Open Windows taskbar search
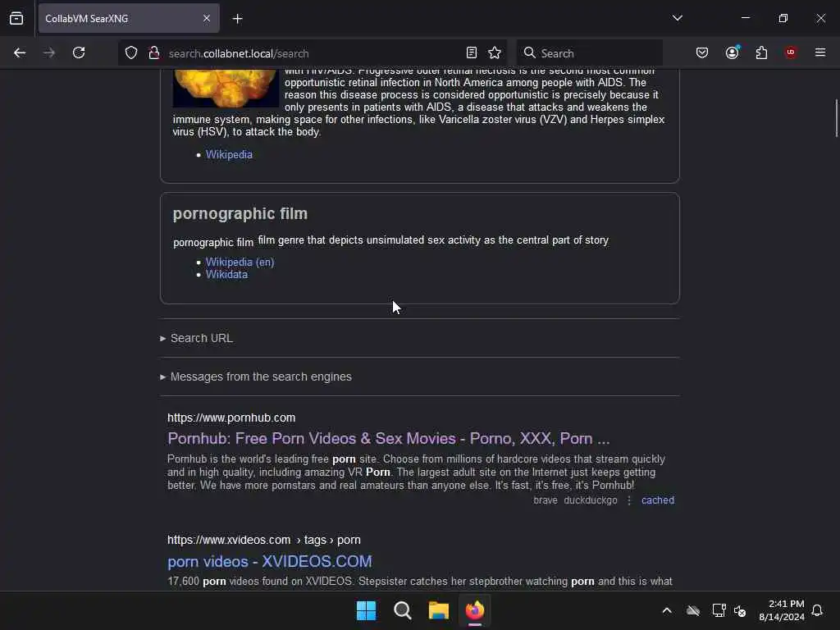 point(402,610)
